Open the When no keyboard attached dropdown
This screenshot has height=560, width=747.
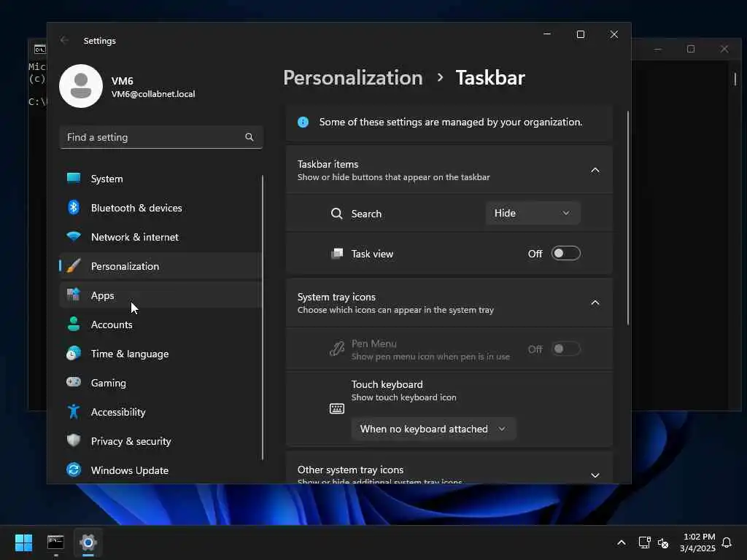[x=433, y=429]
